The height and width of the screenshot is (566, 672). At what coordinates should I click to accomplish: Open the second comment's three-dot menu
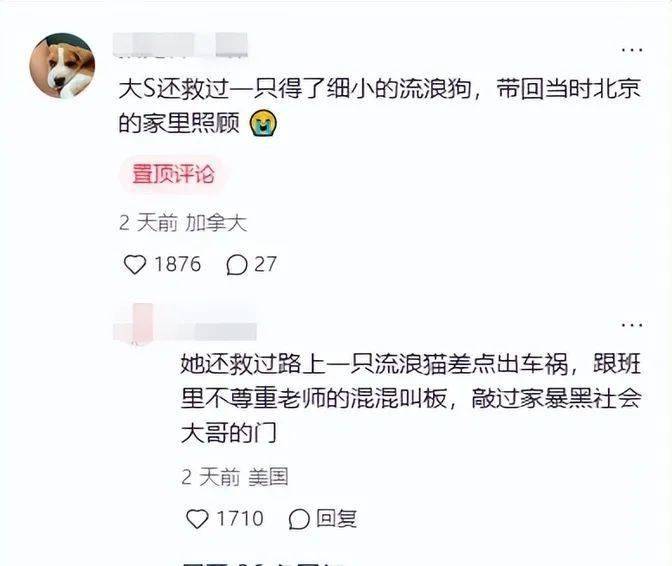click(x=632, y=325)
